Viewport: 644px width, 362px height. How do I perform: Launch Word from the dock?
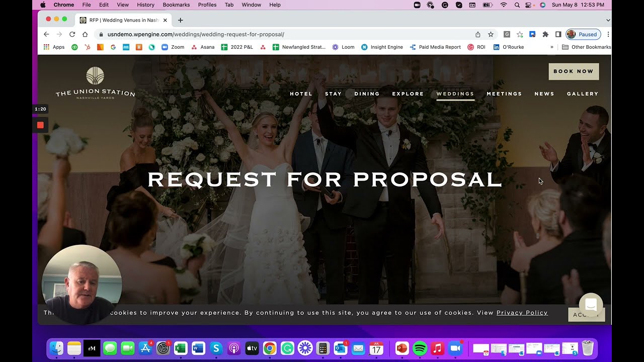point(198,348)
